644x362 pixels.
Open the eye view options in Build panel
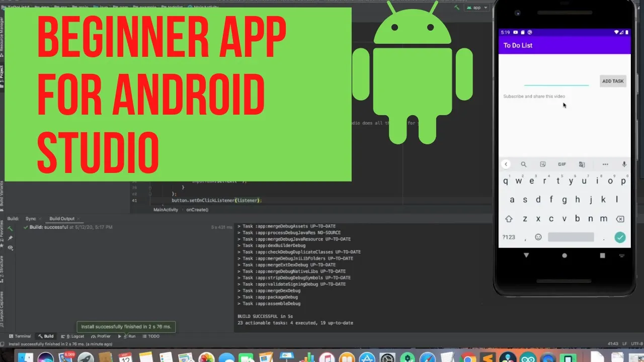pyautogui.click(x=10, y=247)
